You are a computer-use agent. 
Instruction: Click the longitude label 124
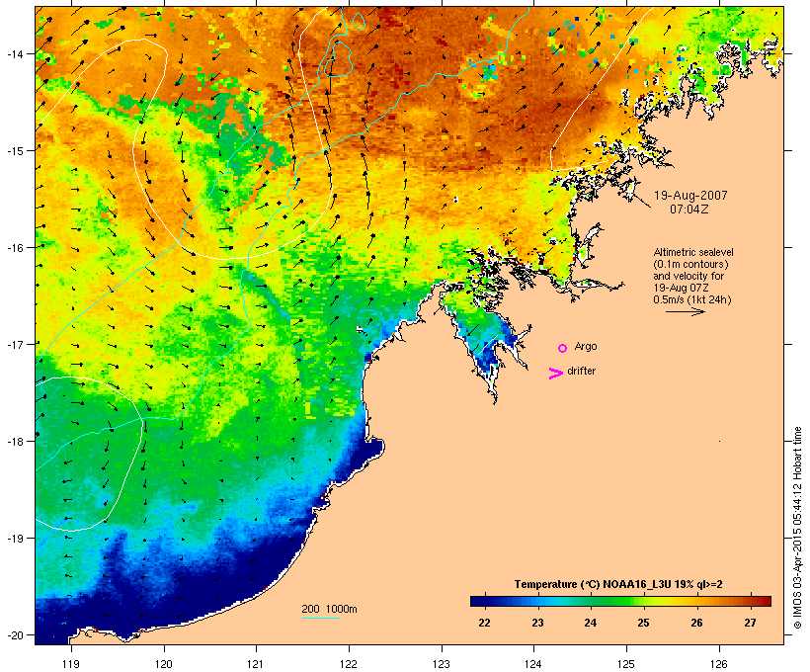click(533, 664)
